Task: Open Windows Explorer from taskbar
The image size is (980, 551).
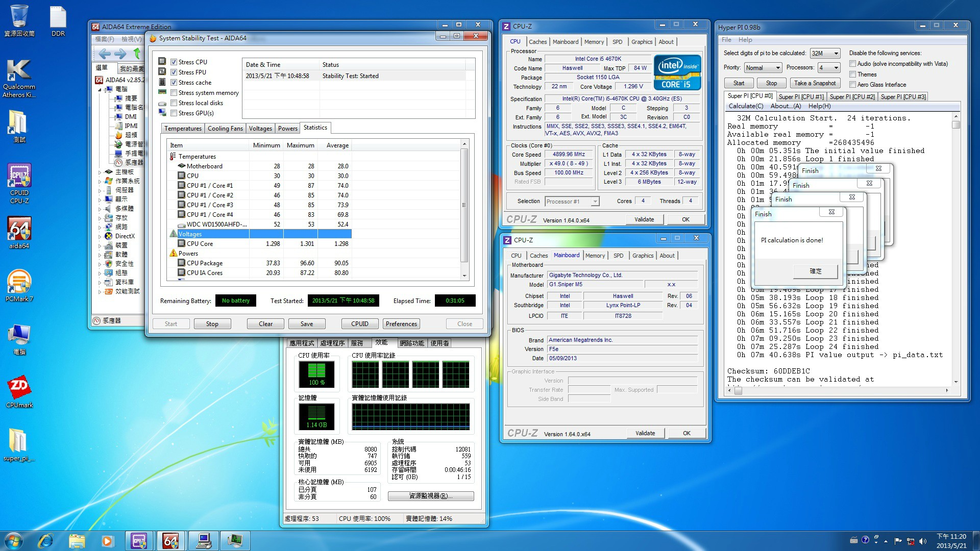Action: point(77,541)
